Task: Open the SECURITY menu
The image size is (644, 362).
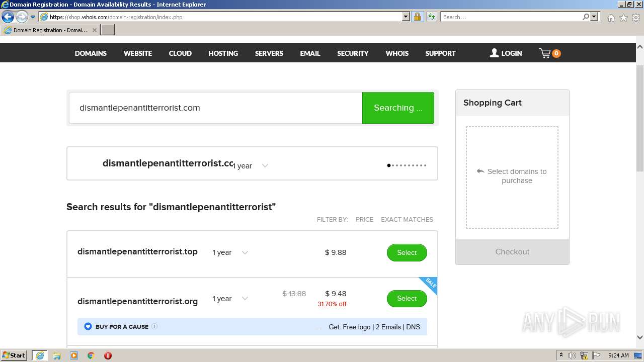Action: point(353,53)
